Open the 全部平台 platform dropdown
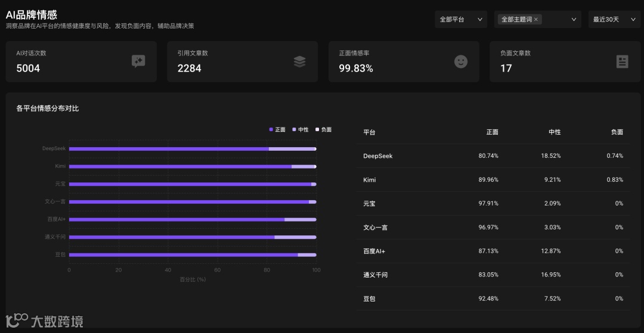This screenshot has width=644, height=333. [461, 19]
